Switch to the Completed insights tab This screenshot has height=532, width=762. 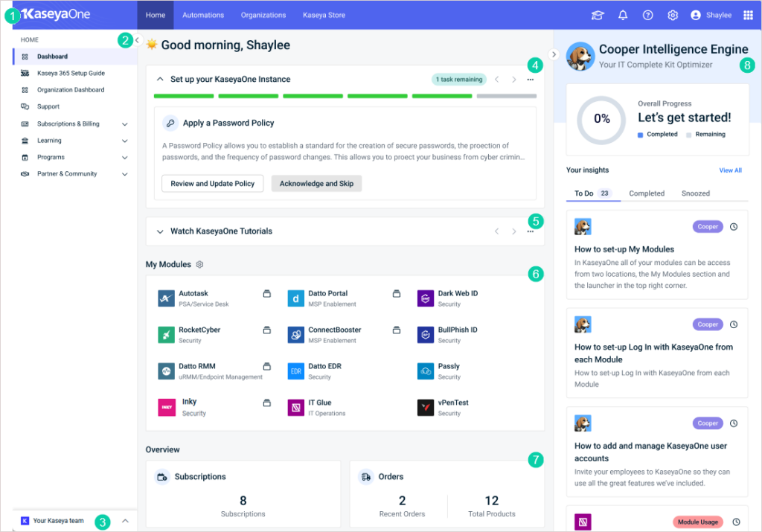tap(647, 193)
